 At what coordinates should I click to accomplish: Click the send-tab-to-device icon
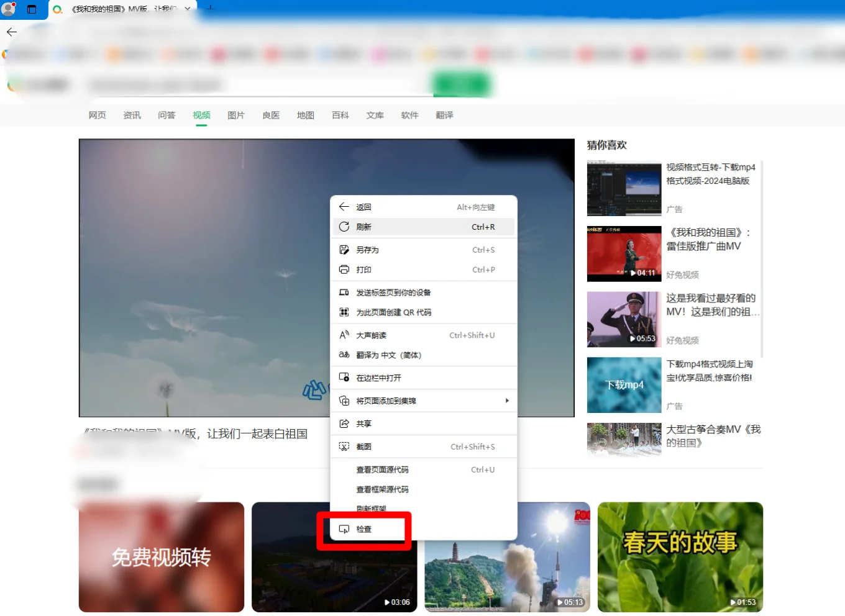344,292
